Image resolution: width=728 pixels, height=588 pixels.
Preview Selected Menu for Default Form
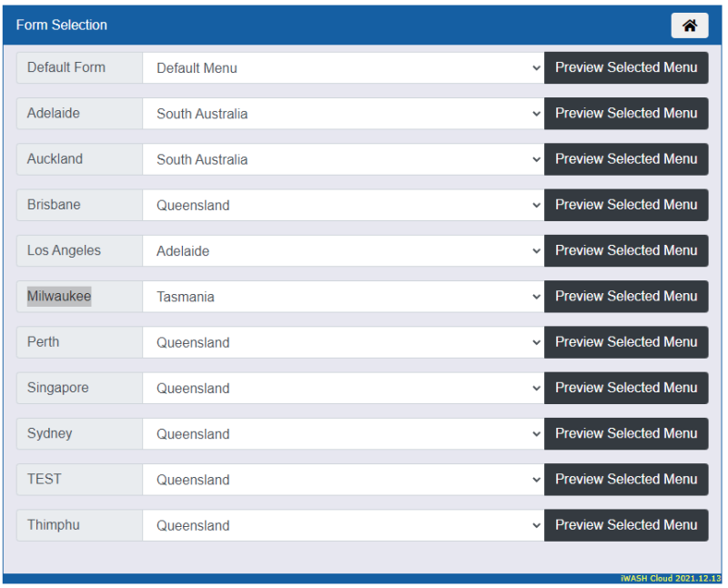point(626,67)
